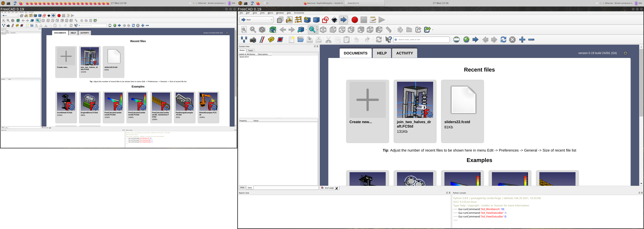This screenshot has width=644, height=229.
Task: Open ArchDetail.FCStd example in smaller window
Action: (66, 107)
